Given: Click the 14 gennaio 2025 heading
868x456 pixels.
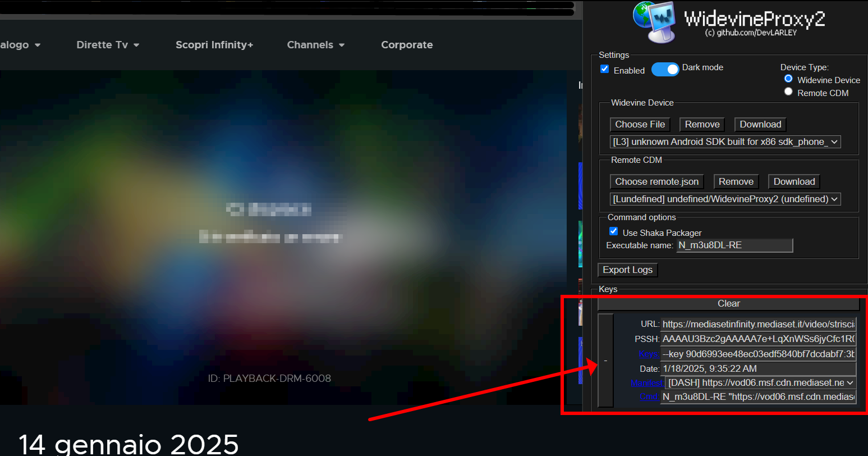Looking at the screenshot, I should pos(128,444).
